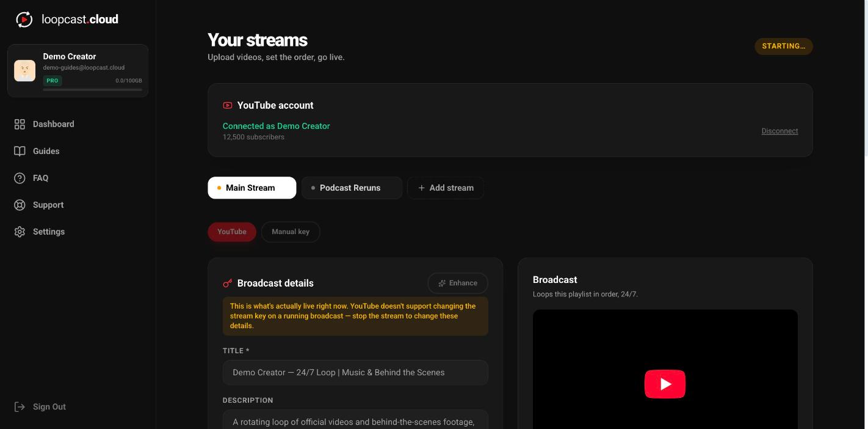
Task: Click the PRO plan badge
Action: tap(52, 81)
